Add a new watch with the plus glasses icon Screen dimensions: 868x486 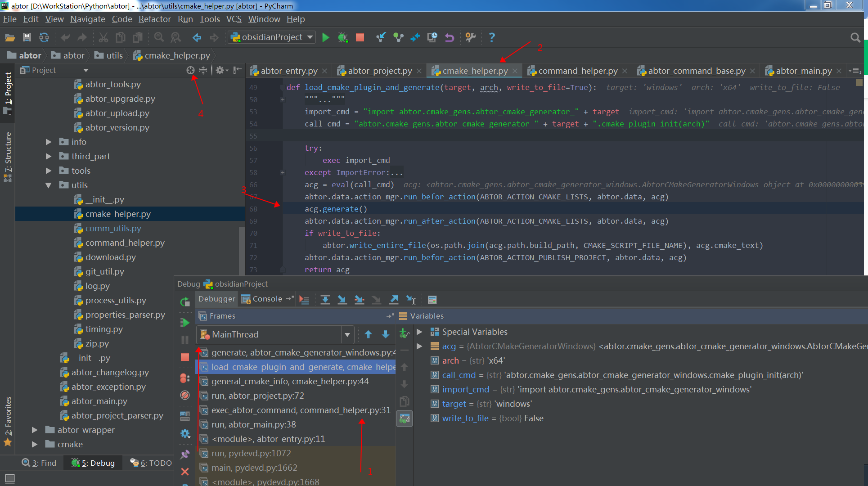click(404, 333)
